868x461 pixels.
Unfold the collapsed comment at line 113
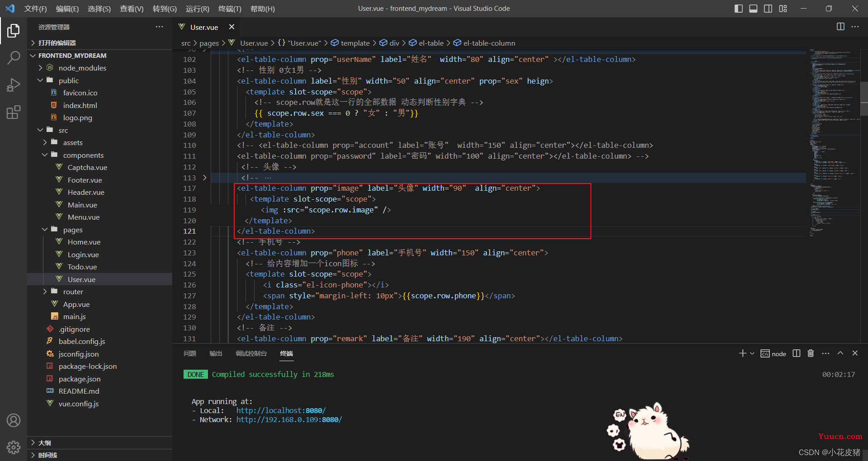click(204, 178)
